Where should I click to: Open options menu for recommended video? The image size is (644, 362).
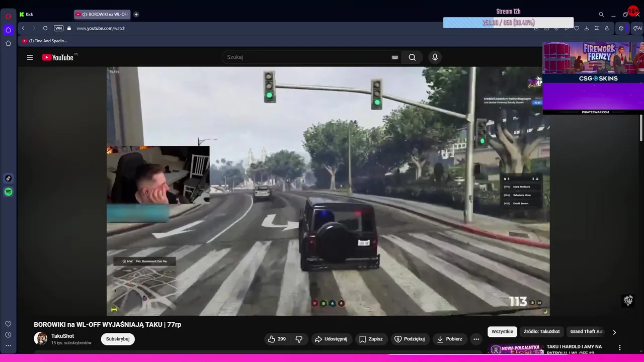(620, 347)
